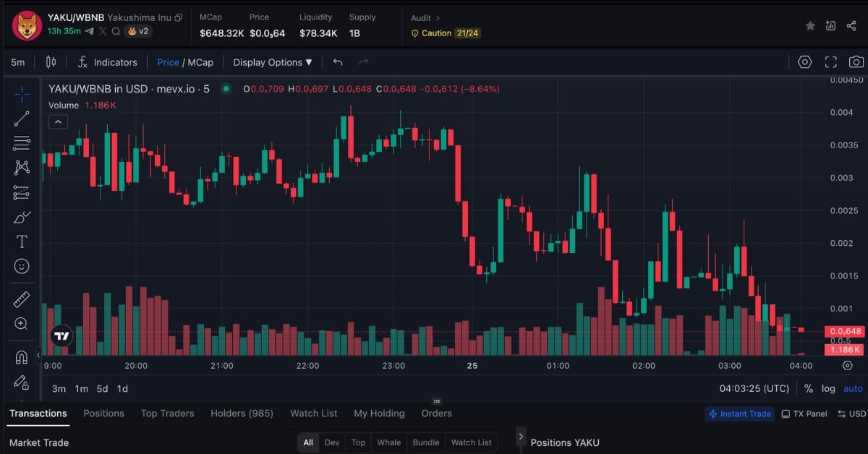Filter trades by Whale

coord(388,442)
